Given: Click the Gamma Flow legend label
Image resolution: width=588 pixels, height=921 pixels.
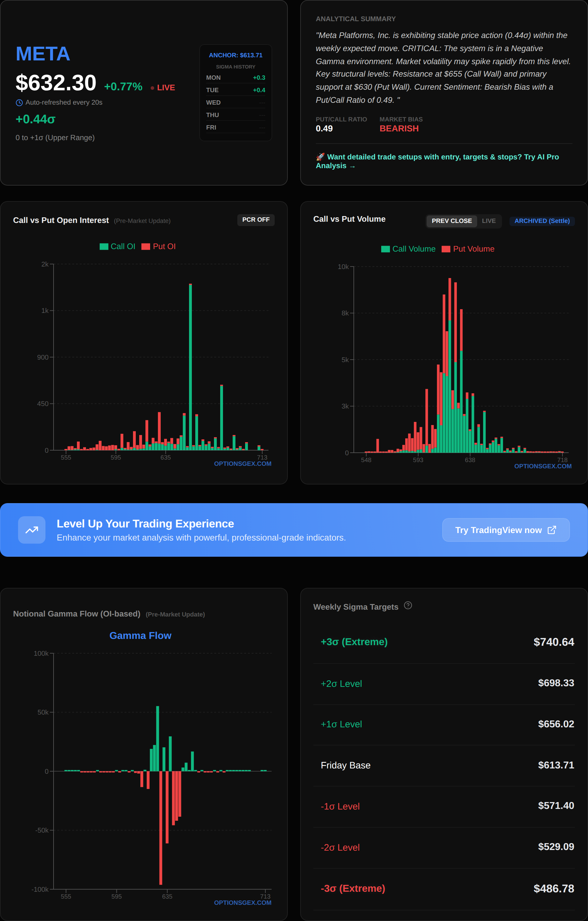Looking at the screenshot, I should (140, 636).
